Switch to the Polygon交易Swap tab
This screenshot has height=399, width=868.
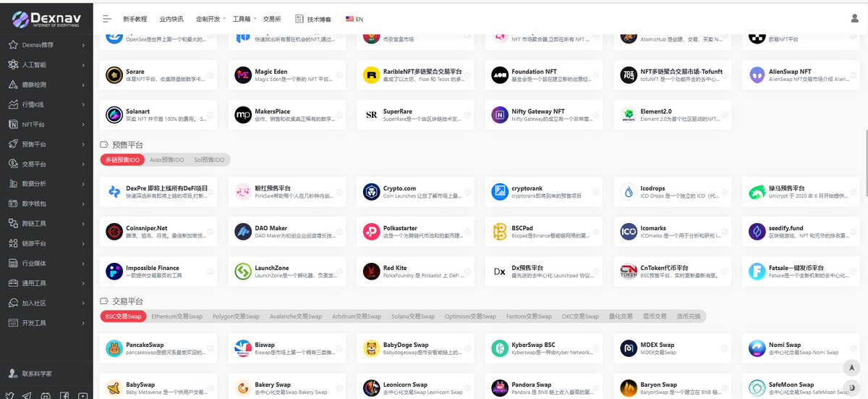coord(236,316)
